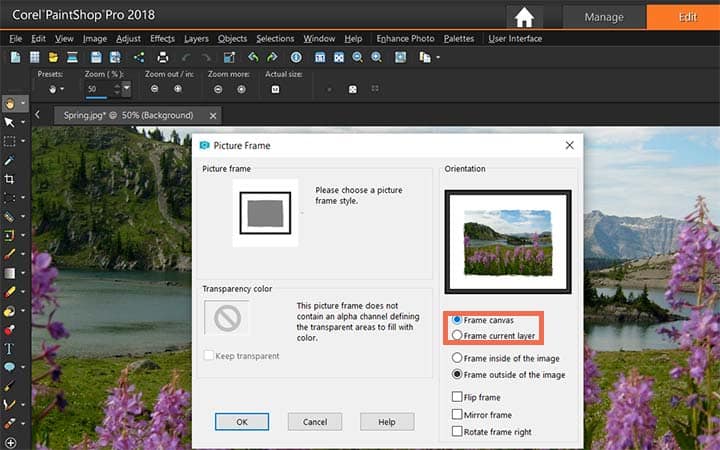
Task: Click the Home icon in the top bar
Action: [524, 17]
